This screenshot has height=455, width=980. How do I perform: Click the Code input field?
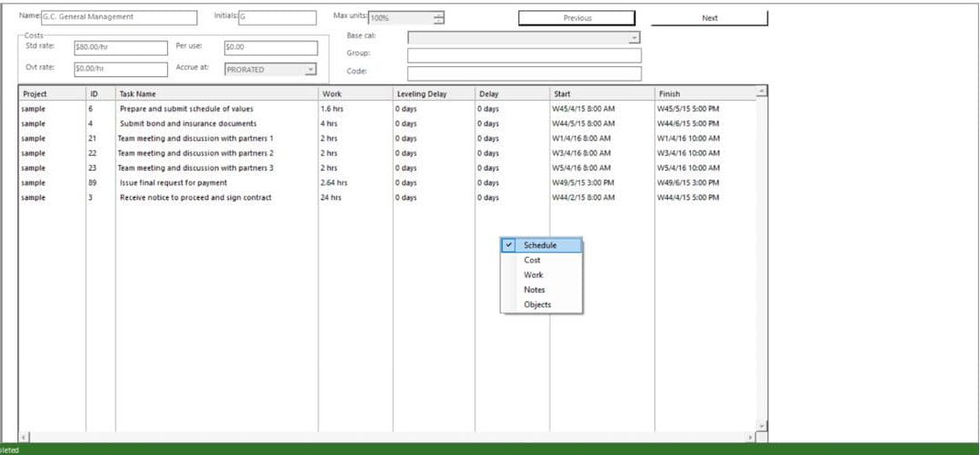[524, 73]
